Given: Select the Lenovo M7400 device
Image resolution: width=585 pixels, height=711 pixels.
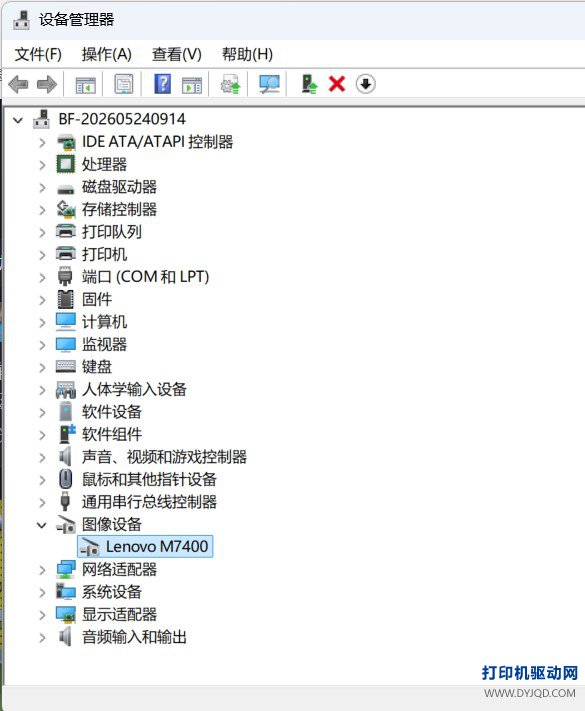Looking at the screenshot, I should (145, 546).
